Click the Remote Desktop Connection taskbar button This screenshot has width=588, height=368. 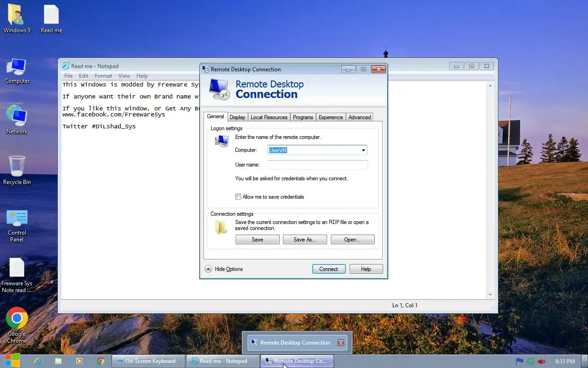(x=297, y=361)
